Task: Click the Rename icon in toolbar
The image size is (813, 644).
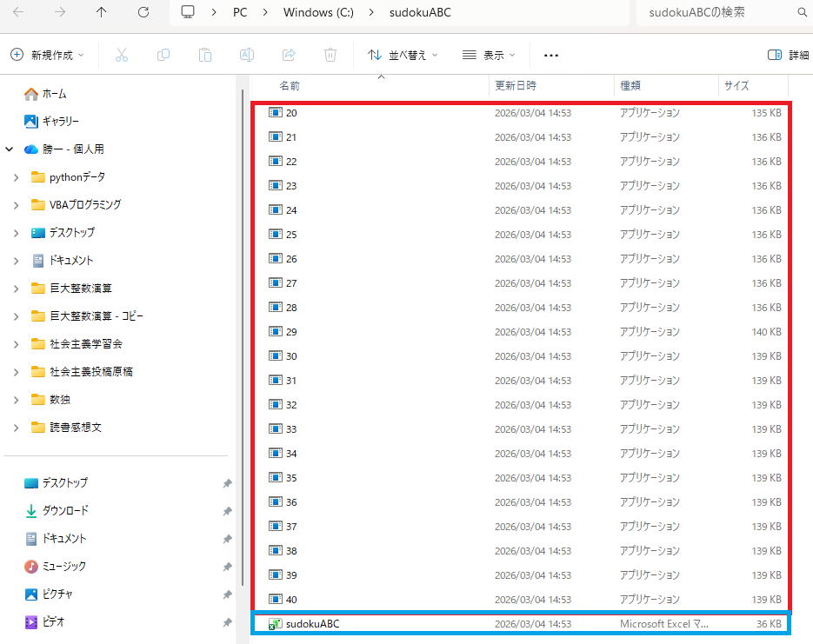Action: click(247, 55)
